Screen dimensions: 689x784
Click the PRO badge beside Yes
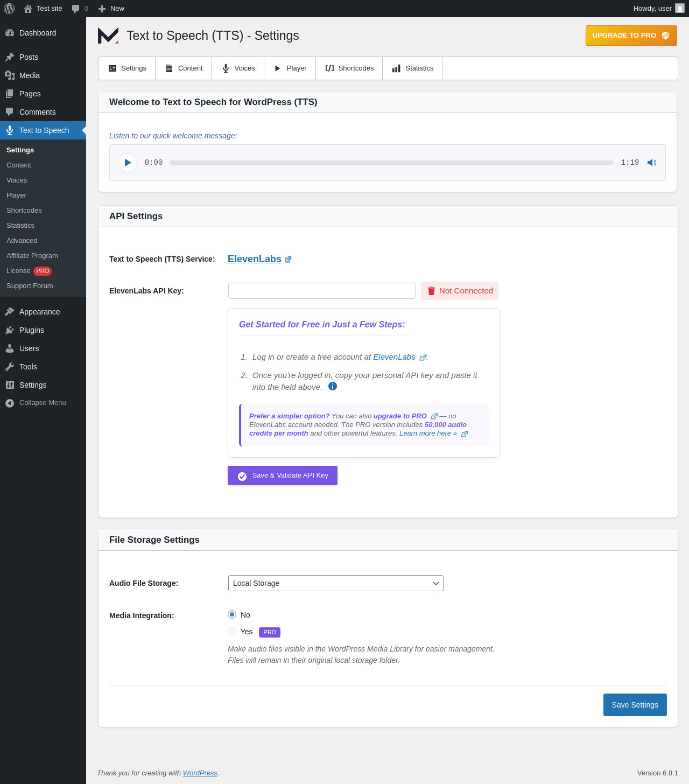coord(270,632)
